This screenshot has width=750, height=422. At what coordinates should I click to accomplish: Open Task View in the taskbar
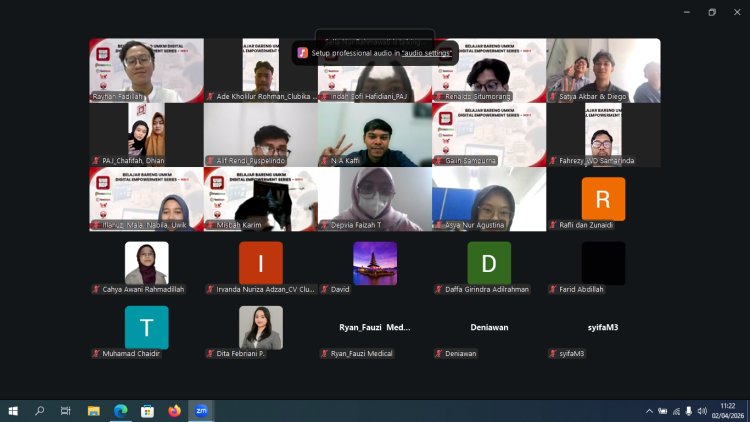66,410
